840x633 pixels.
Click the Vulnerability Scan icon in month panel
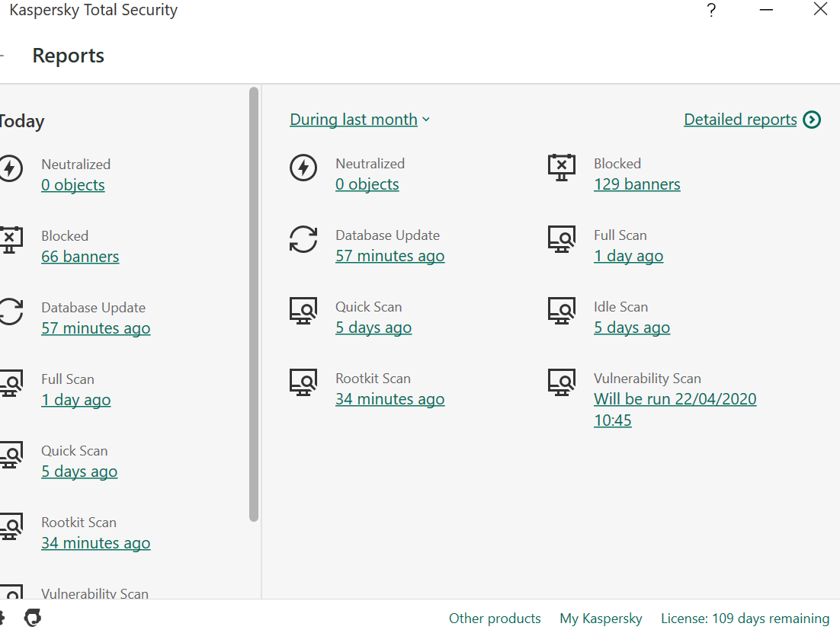click(562, 382)
